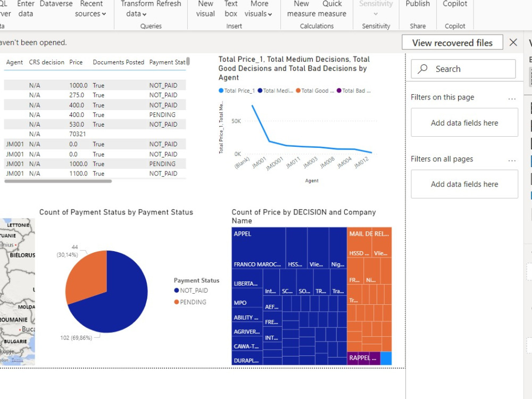
Task: Click Dataverse in ribbon
Action: coord(56,4)
